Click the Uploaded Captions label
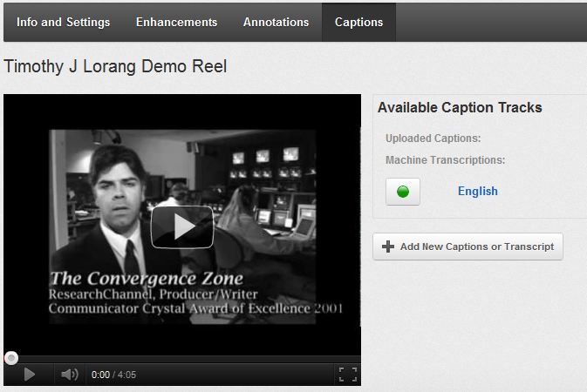This screenshot has width=587, height=392. tap(433, 139)
